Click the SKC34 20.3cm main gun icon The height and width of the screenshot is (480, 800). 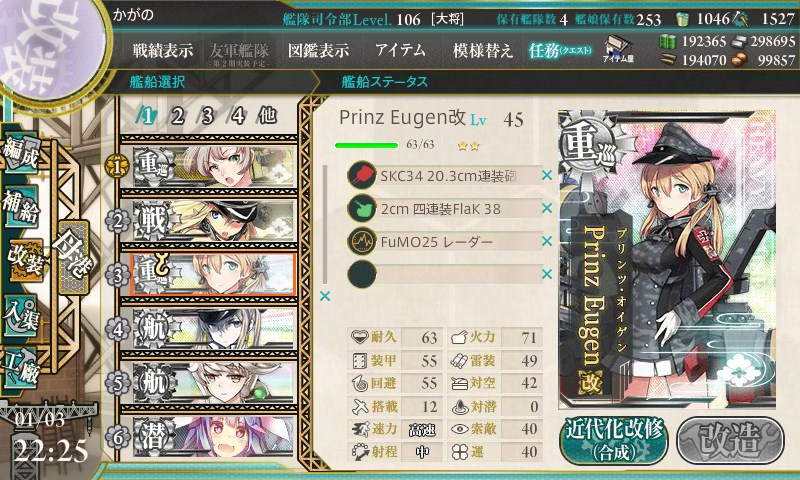tap(361, 175)
